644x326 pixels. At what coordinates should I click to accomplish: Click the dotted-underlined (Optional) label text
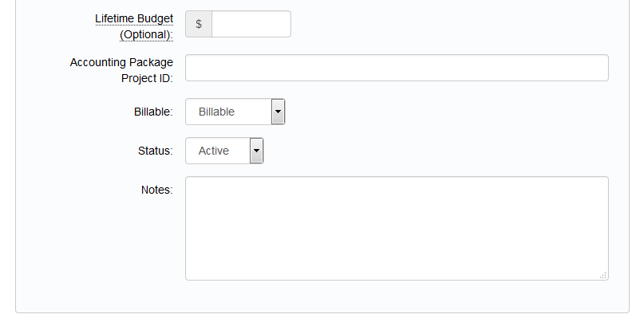(146, 34)
